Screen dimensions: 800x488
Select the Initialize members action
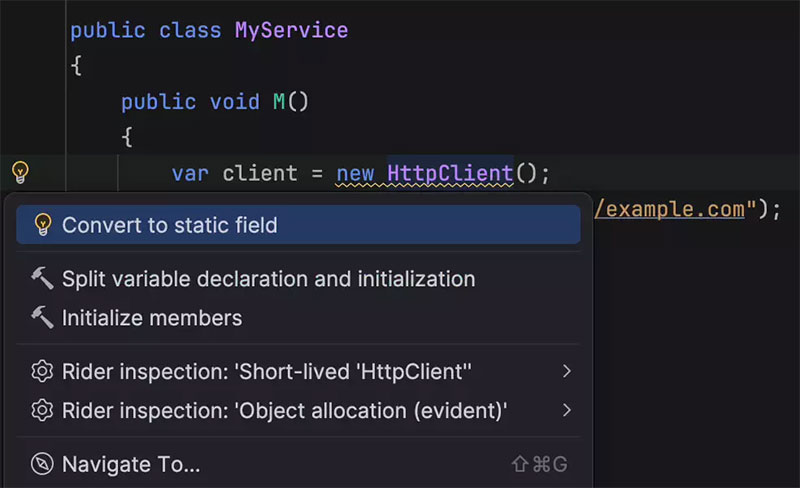[152, 318]
